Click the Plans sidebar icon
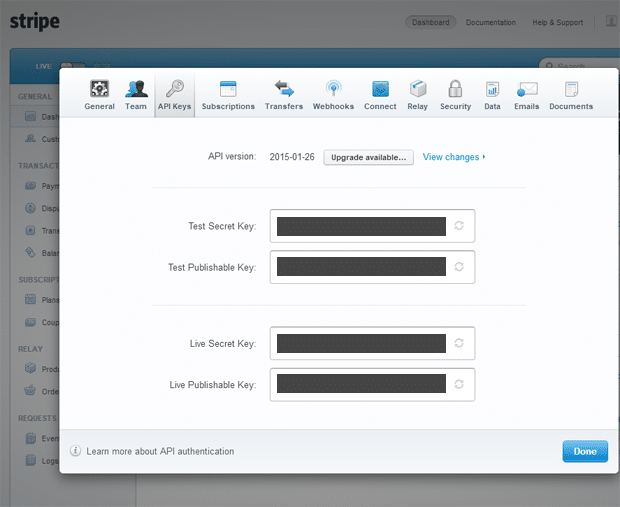The height and width of the screenshot is (507, 620). pos(30,299)
